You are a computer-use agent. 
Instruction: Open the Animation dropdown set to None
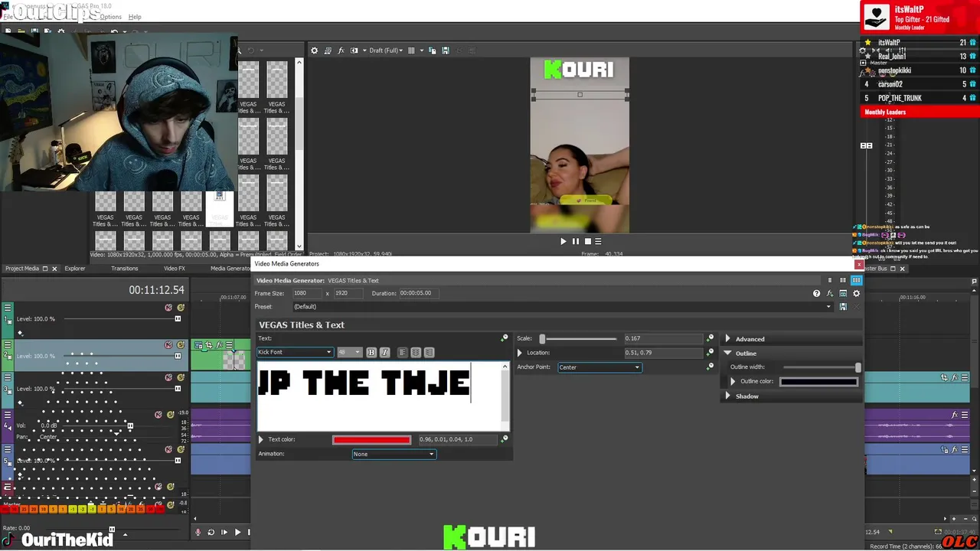coord(394,454)
